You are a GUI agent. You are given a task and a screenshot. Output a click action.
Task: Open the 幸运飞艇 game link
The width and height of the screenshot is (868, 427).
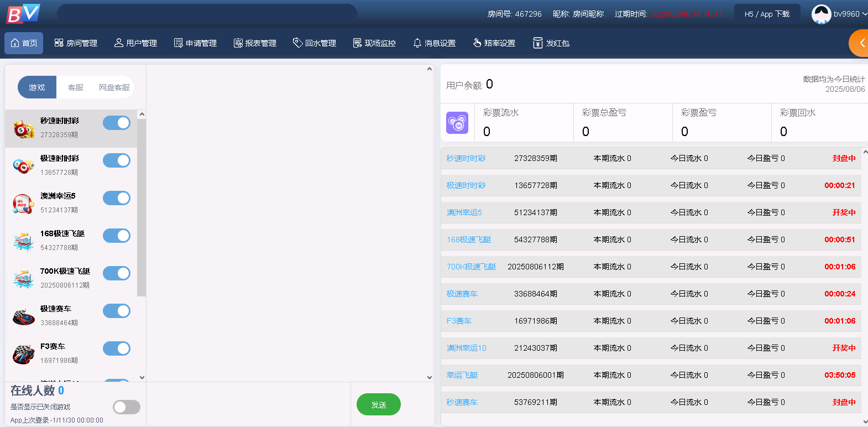[x=462, y=375]
